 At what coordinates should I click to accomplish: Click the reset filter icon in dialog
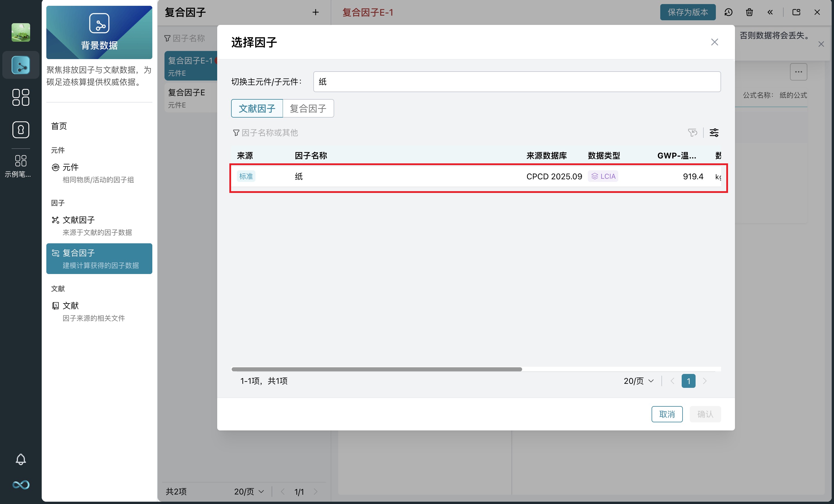pos(692,133)
